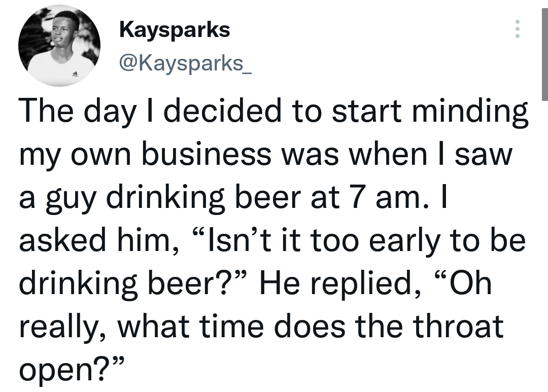Open the three-dot more options menu
Screen dimensions: 548x392
[x=518, y=28]
